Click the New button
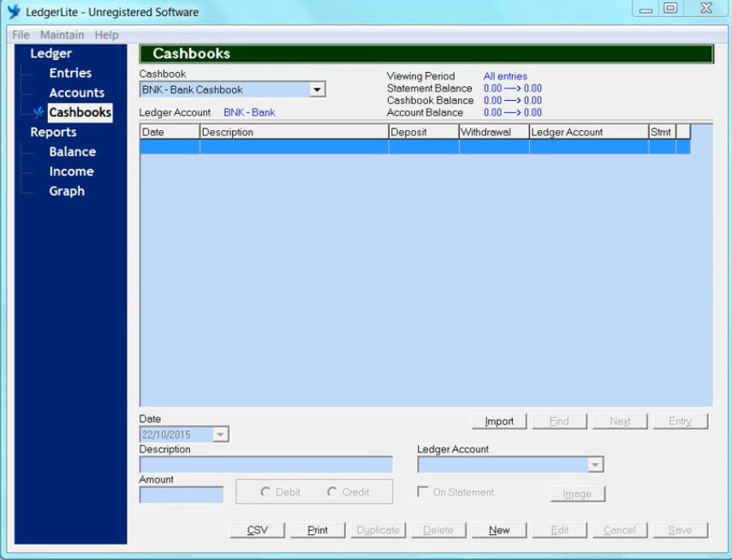 pos(499,530)
